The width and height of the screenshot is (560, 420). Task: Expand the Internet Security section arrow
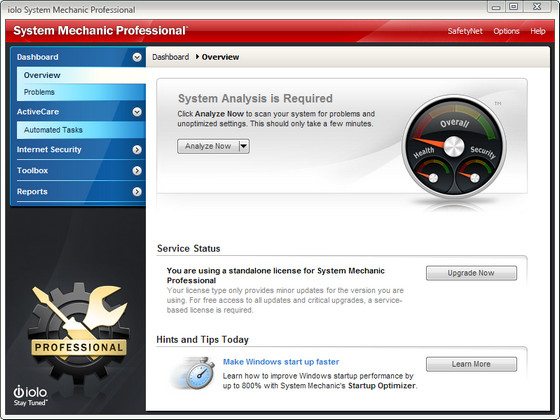[137, 150]
